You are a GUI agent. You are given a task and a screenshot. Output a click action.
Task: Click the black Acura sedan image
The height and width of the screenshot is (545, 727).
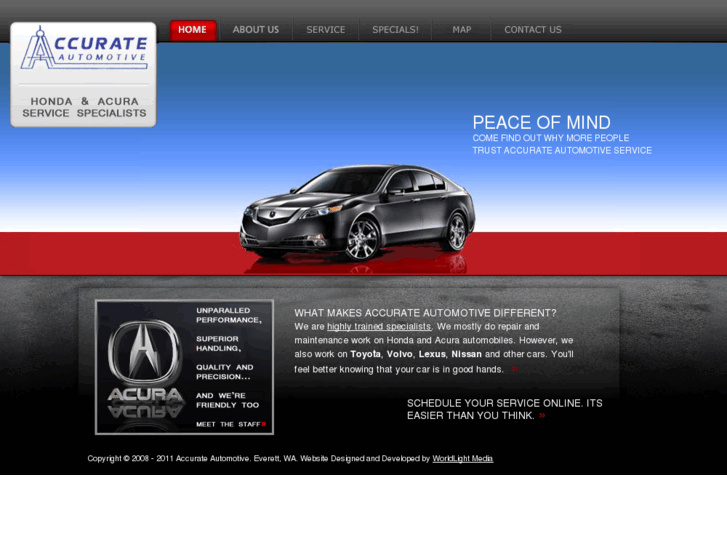[x=357, y=213]
